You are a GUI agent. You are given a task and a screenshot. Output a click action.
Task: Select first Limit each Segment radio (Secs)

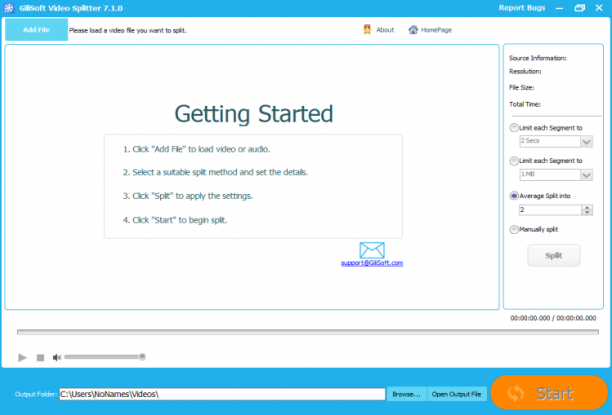tap(514, 128)
